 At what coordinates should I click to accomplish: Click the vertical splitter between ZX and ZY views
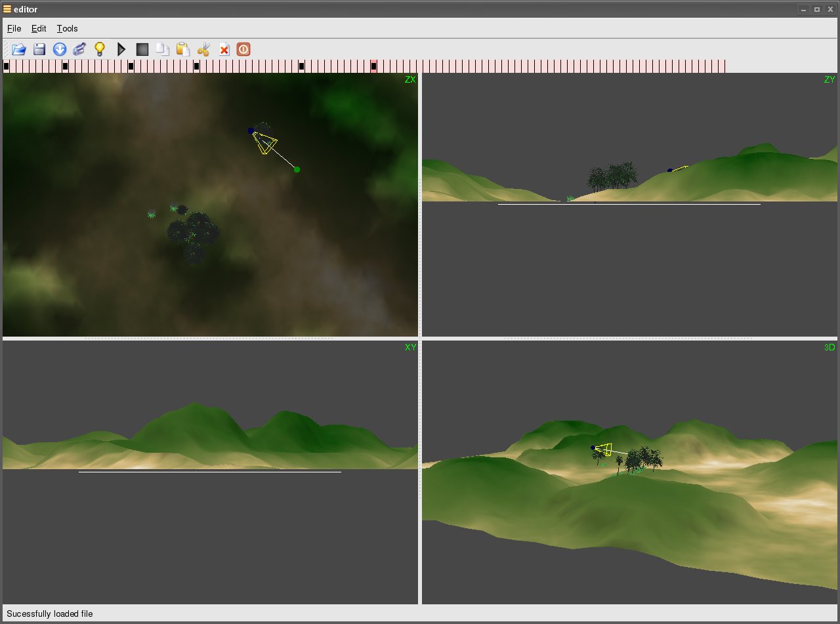[420, 204]
